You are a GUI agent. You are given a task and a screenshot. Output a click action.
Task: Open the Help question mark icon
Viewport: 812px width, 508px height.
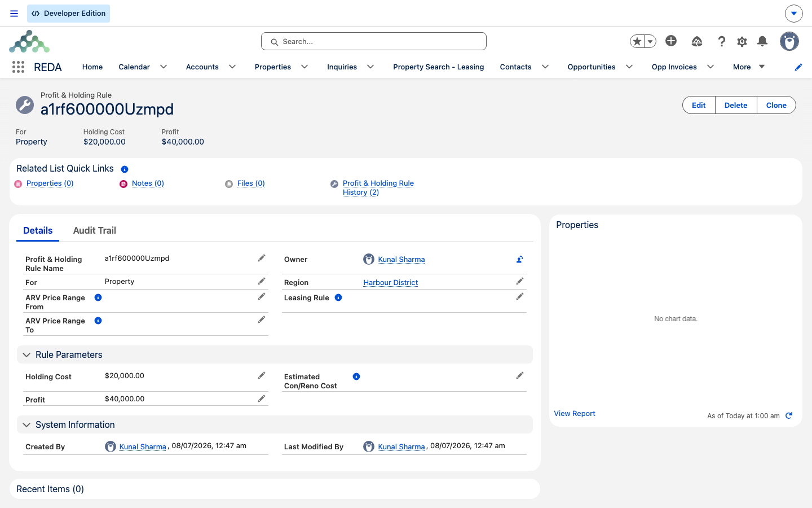pos(721,41)
